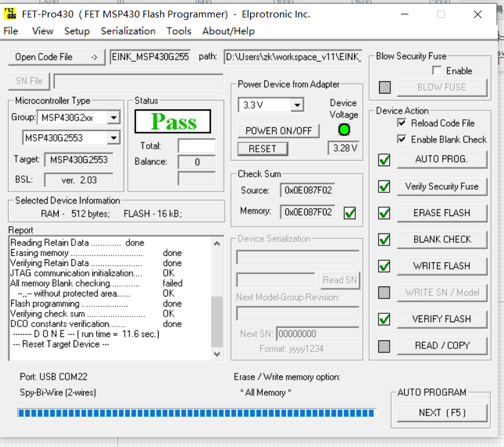Image resolution: width=504 pixels, height=447 pixels.
Task: Open the Setup menu
Action: click(x=77, y=31)
